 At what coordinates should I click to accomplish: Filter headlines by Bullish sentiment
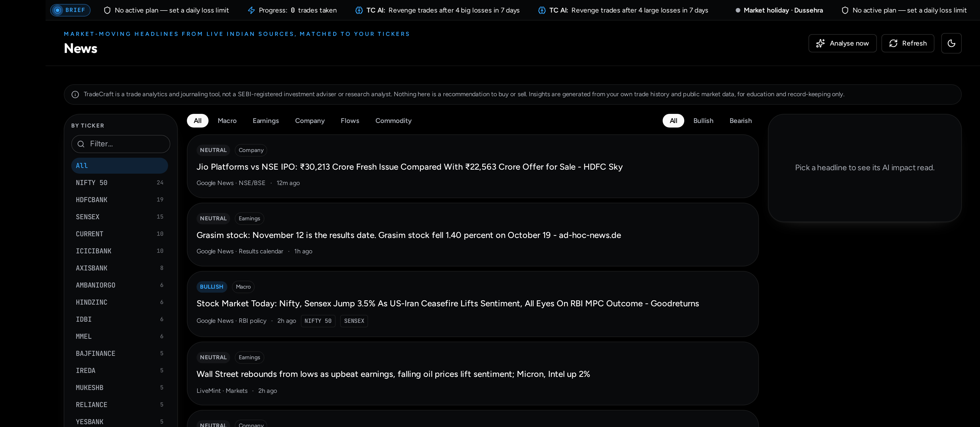pos(703,120)
